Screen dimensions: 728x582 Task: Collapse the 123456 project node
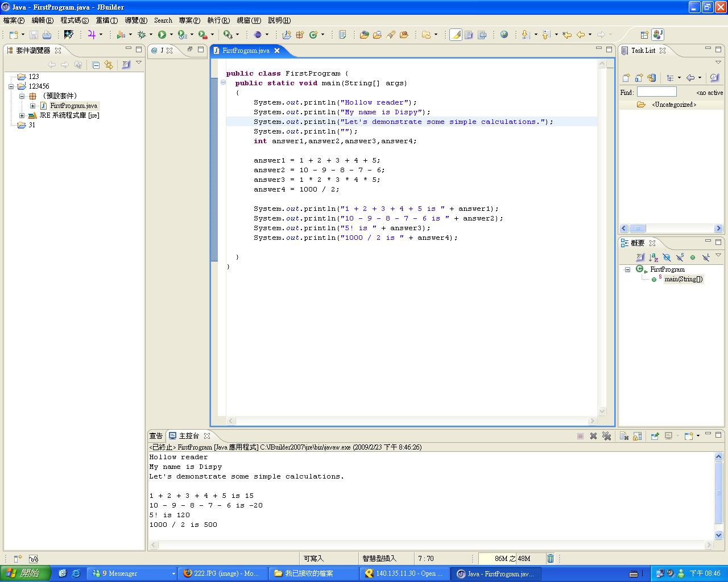pos(11,86)
